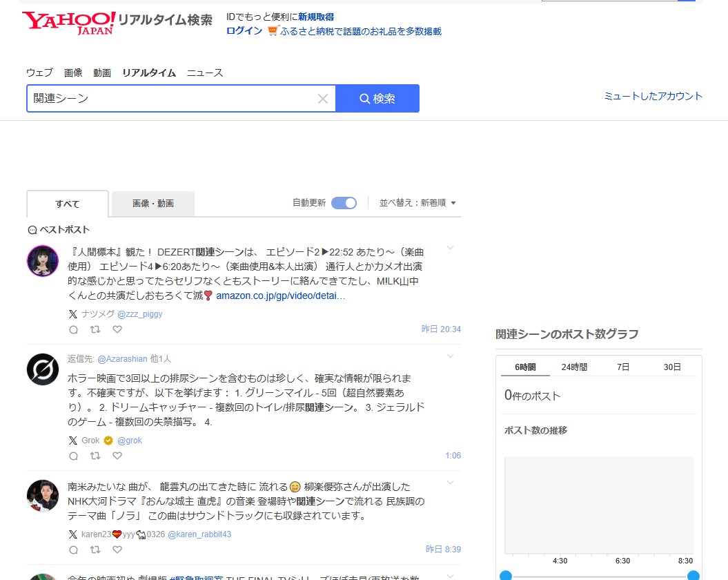728x580 pixels.
Task: Open the 並べ替え sort order dropdown
Action: (x=417, y=203)
